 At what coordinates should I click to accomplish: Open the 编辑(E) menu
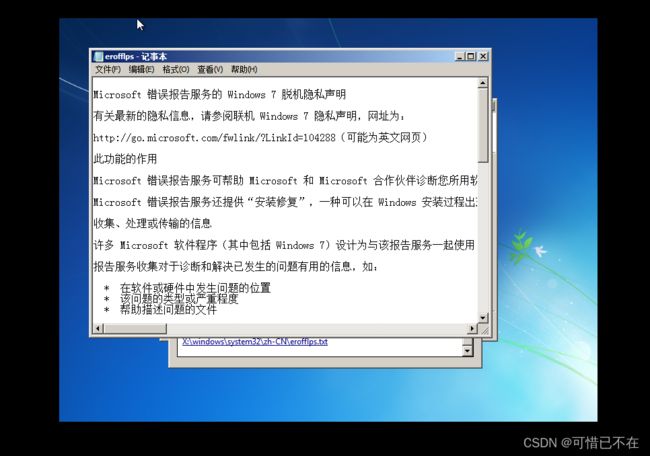141,69
